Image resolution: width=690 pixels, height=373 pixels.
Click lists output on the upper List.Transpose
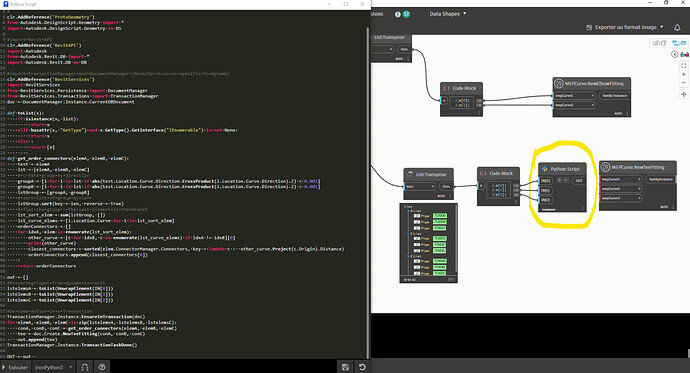(403, 49)
